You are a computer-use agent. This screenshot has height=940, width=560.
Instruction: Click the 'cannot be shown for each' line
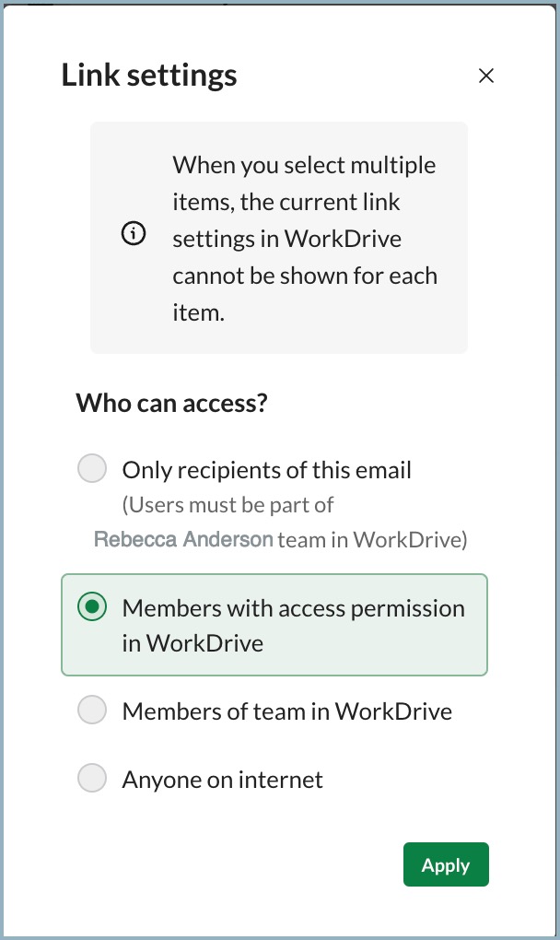pyautogui.click(x=305, y=276)
